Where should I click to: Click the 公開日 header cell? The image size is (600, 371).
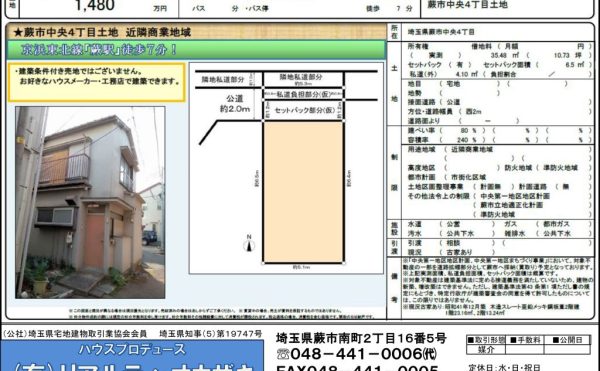click(567, 340)
